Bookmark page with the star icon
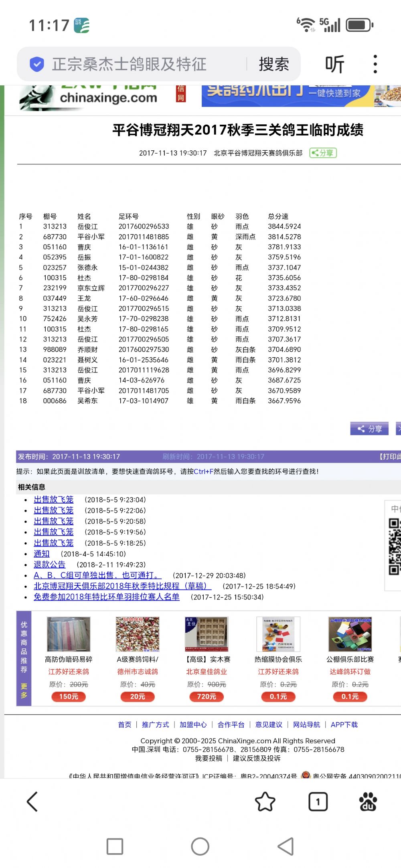Viewport: 401px width, 868px height. 265,802
